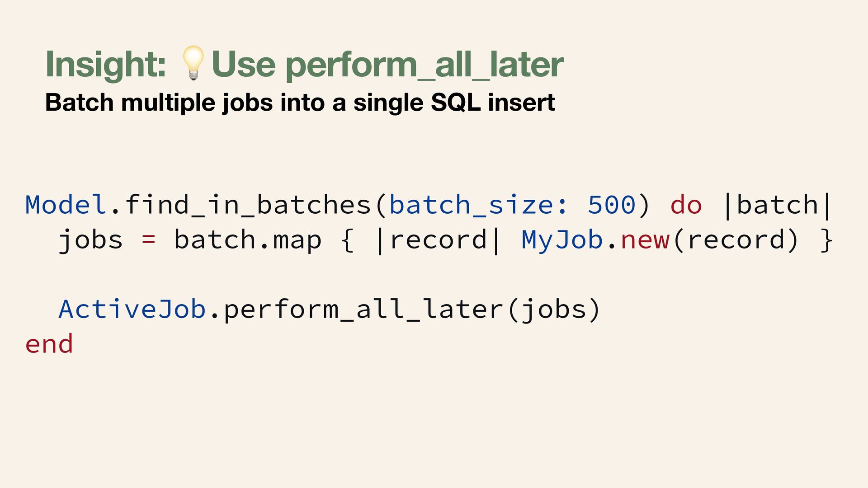Click 'find_in_batches' method name

[x=248, y=205]
